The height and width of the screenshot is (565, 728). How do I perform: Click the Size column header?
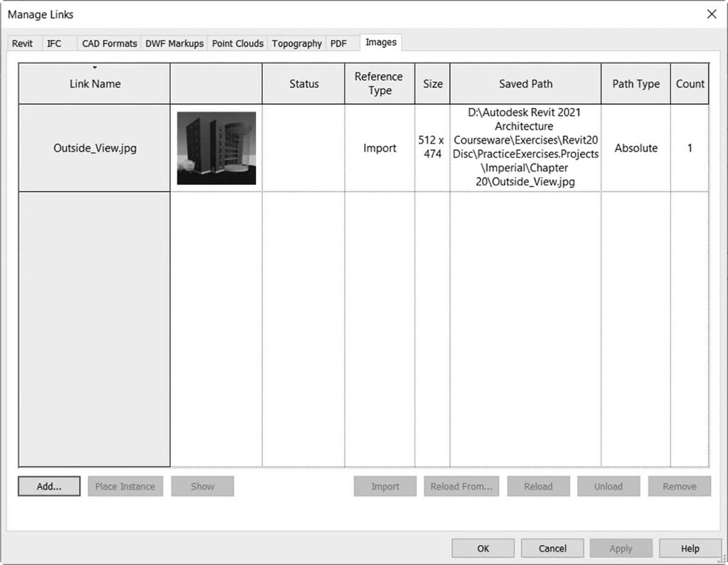click(x=432, y=84)
